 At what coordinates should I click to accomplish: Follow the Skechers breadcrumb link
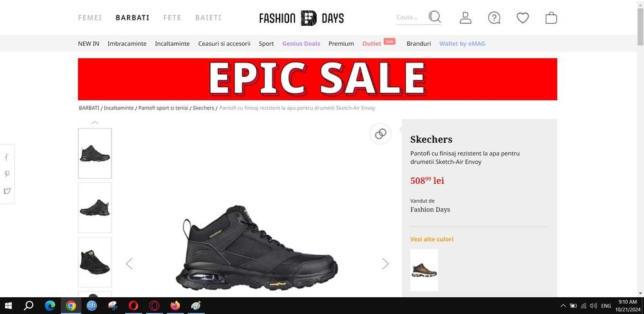204,108
